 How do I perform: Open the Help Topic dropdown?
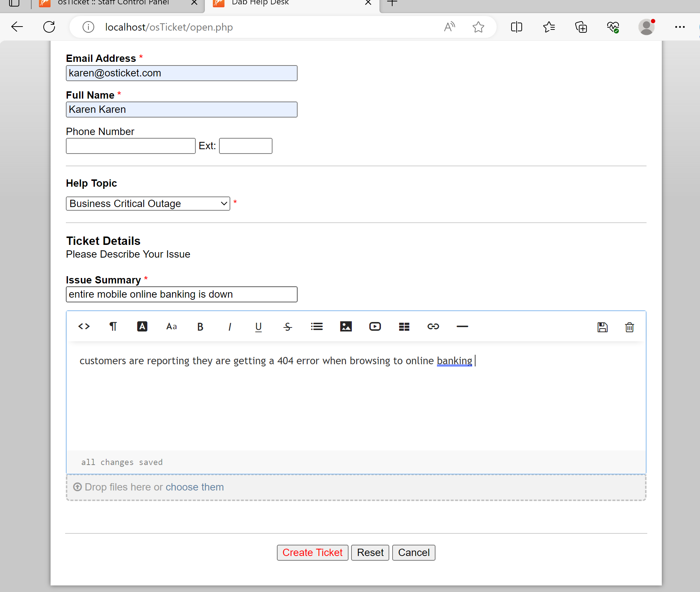coord(148,204)
